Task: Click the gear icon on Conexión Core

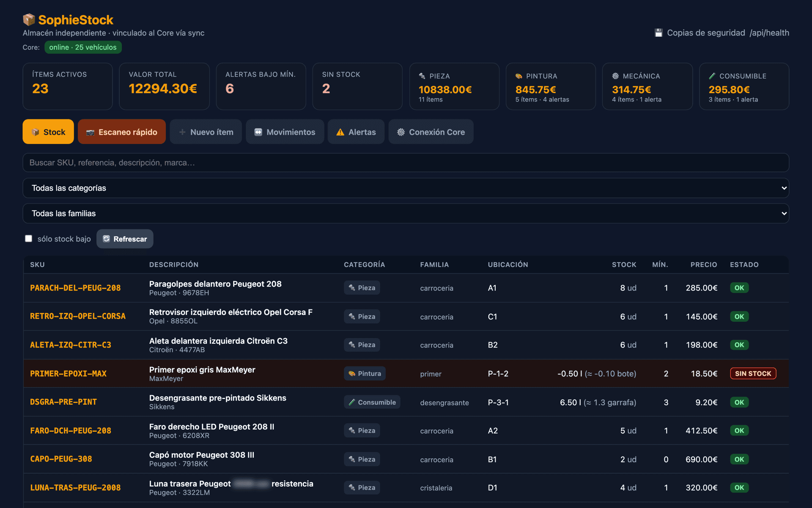Action: coord(401,133)
